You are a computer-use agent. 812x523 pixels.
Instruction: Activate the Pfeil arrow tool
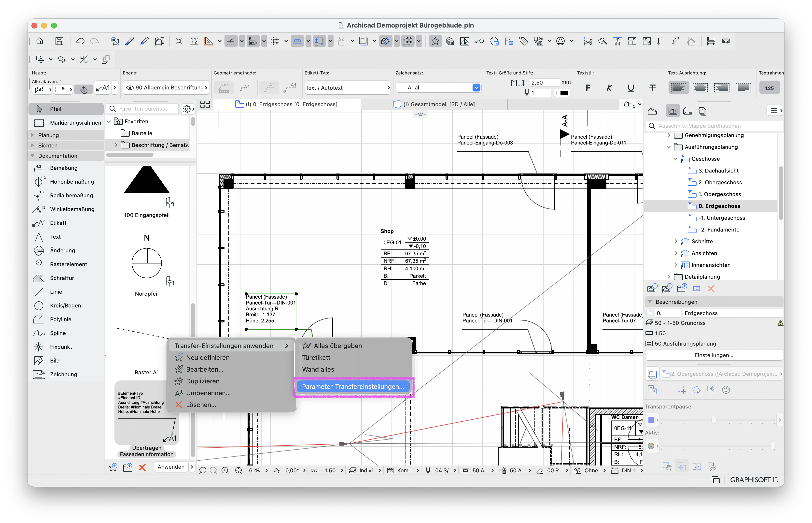pos(66,109)
